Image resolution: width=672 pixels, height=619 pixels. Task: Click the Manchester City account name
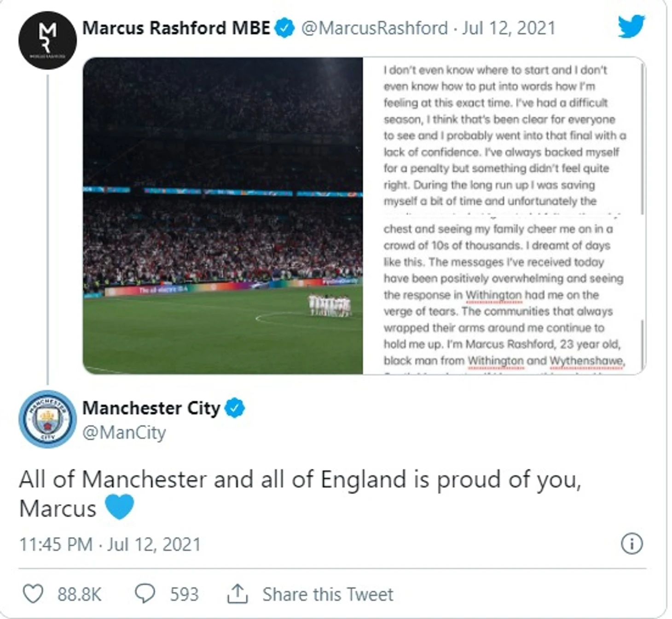[151, 408]
